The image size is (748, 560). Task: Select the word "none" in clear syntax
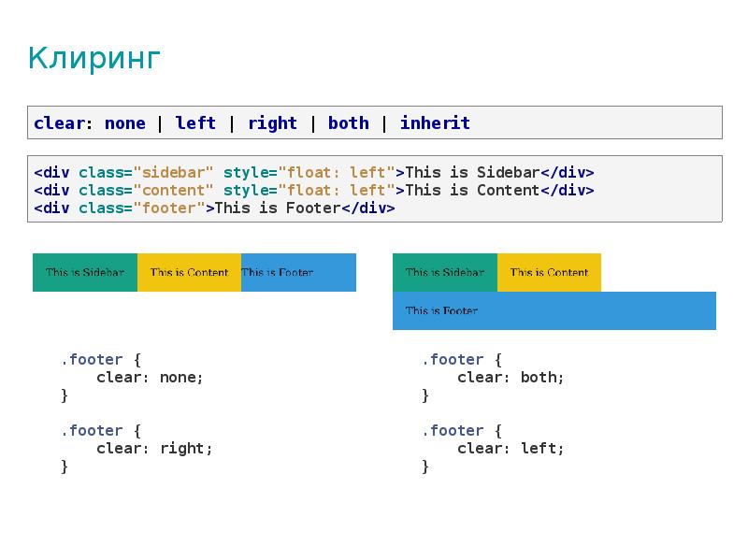click(125, 123)
